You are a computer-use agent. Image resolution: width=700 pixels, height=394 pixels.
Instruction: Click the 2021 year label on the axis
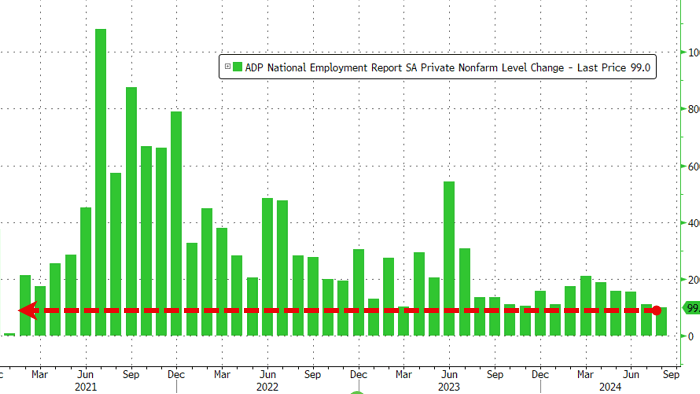[x=86, y=387]
